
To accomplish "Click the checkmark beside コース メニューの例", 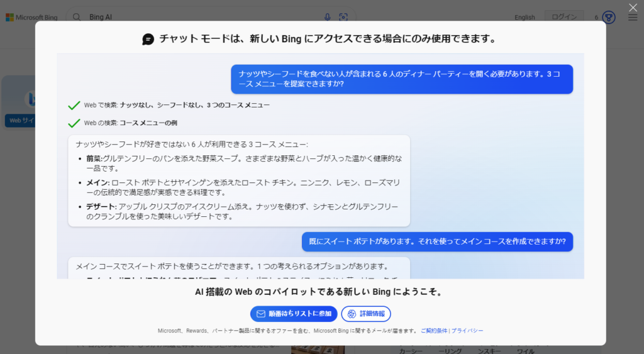I will pyautogui.click(x=74, y=123).
